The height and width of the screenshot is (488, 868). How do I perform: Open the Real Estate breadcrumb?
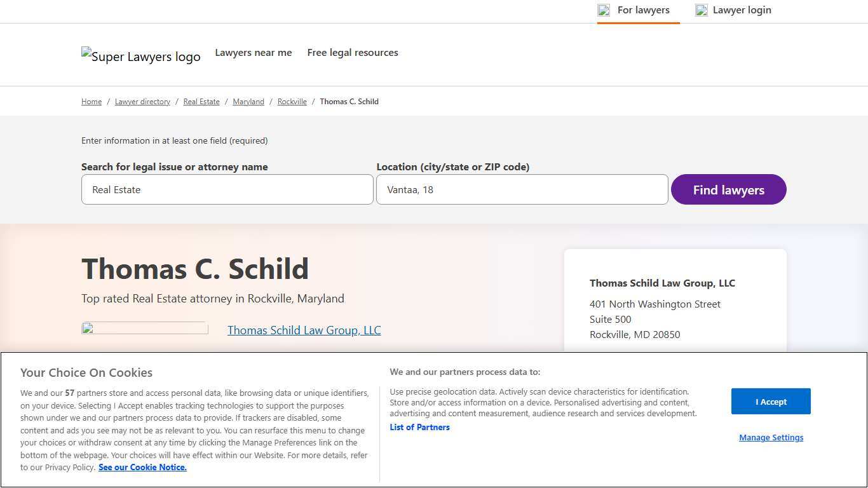click(201, 101)
